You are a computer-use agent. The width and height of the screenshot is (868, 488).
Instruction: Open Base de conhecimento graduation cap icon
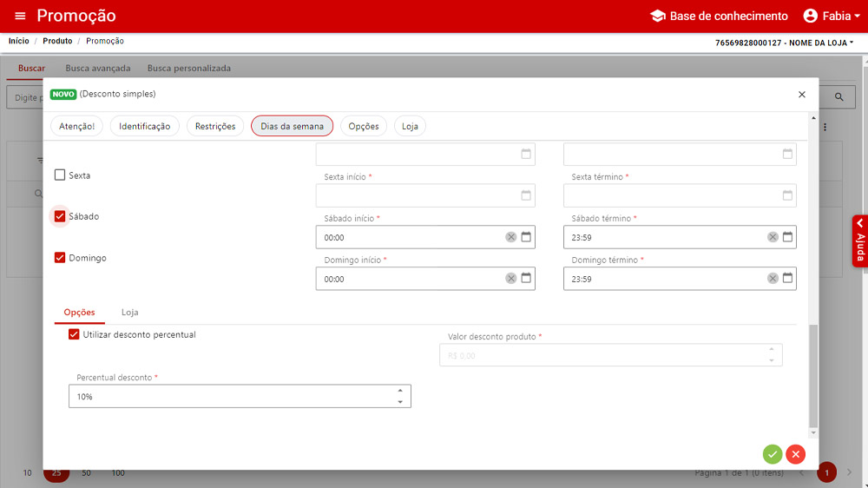tap(657, 16)
